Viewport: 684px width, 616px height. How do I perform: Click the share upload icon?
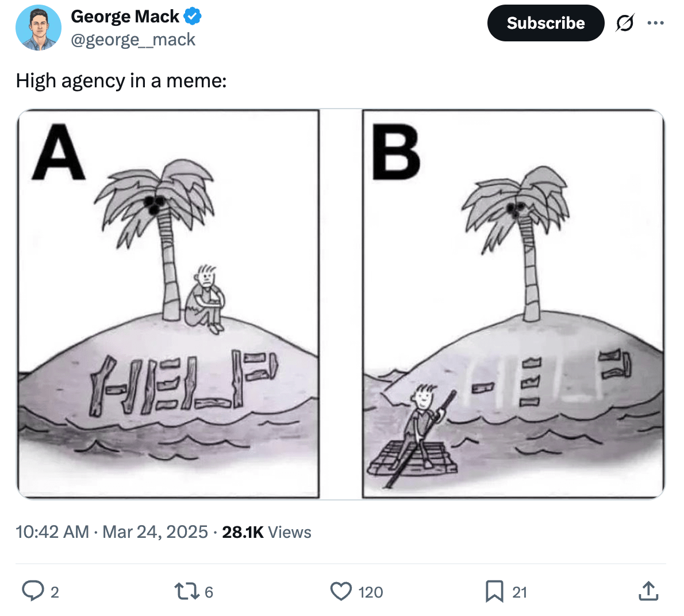coord(648,591)
